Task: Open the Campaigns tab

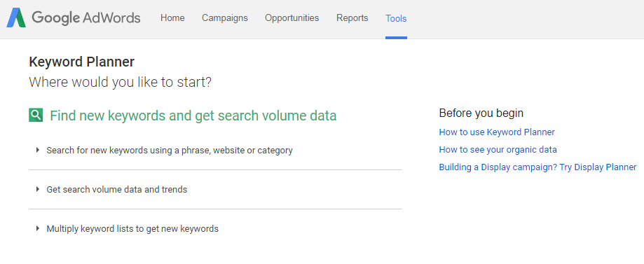Action: click(225, 18)
